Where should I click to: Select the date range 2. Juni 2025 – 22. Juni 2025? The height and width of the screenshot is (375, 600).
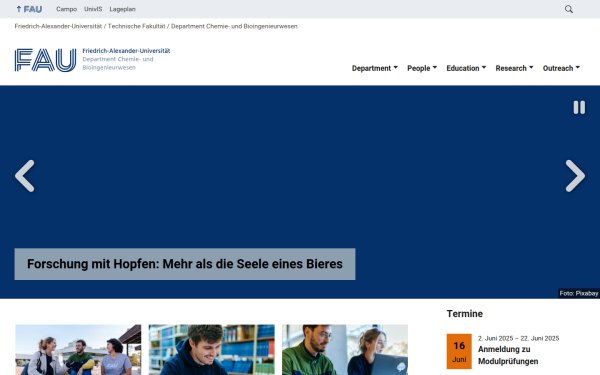518,338
